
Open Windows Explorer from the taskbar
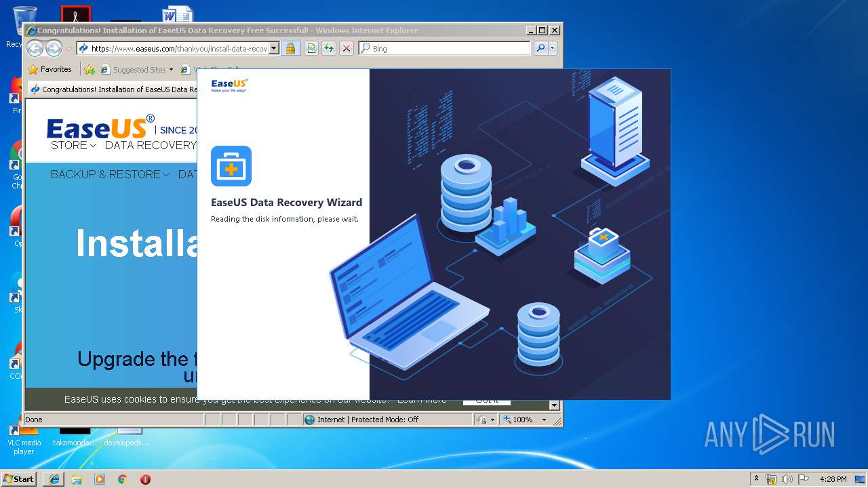click(x=77, y=479)
